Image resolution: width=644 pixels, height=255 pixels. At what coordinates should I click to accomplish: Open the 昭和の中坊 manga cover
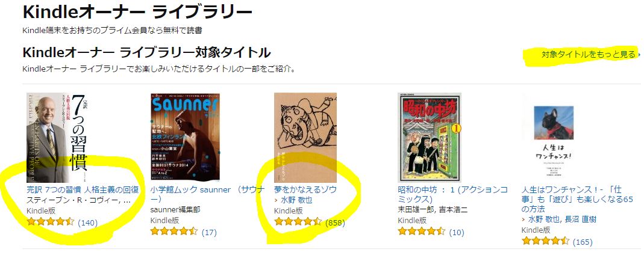coord(430,138)
